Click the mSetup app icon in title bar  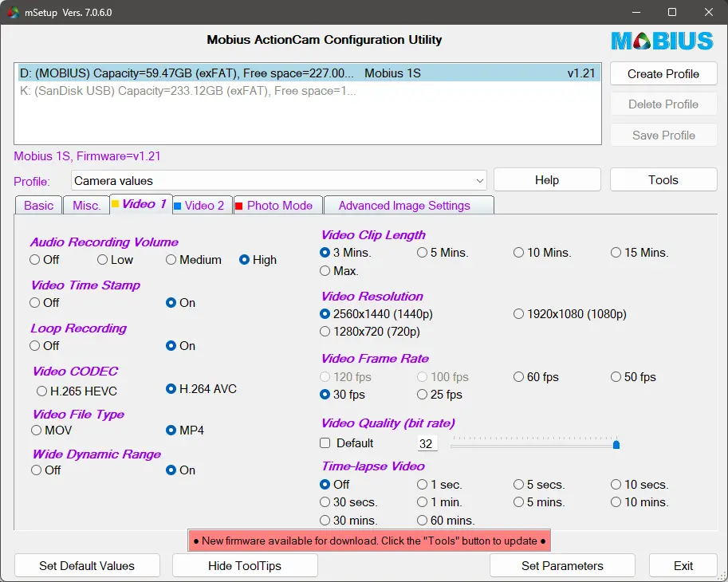(x=13, y=12)
